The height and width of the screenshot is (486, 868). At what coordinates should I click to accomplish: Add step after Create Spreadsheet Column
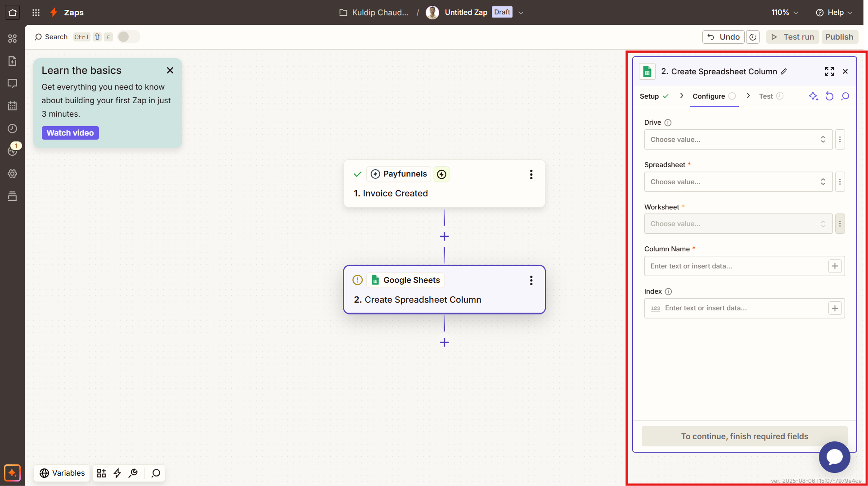[444, 342]
